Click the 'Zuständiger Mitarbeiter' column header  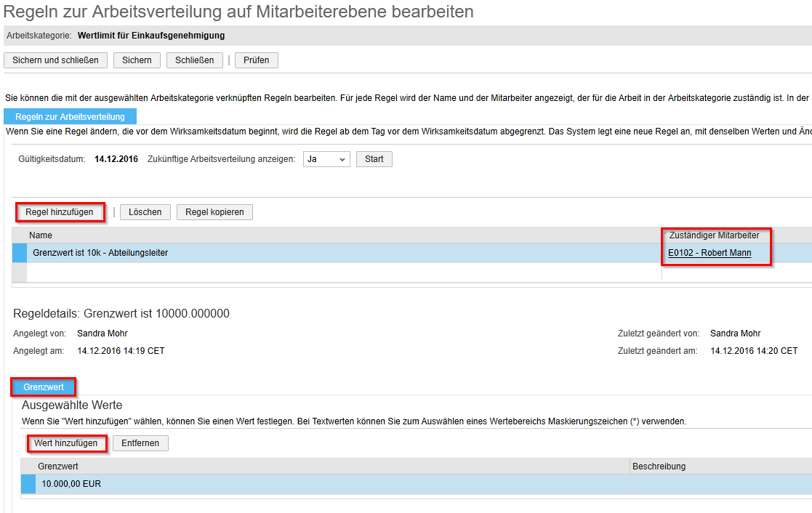714,235
